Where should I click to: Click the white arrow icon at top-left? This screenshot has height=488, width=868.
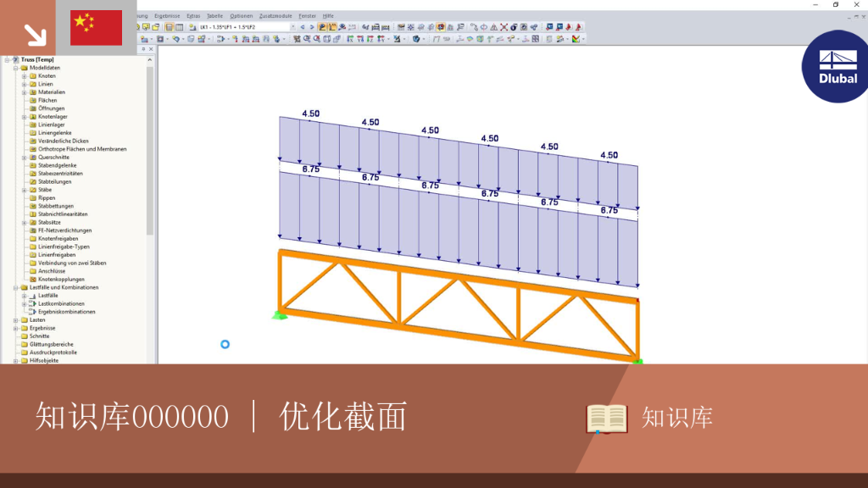pyautogui.click(x=35, y=35)
